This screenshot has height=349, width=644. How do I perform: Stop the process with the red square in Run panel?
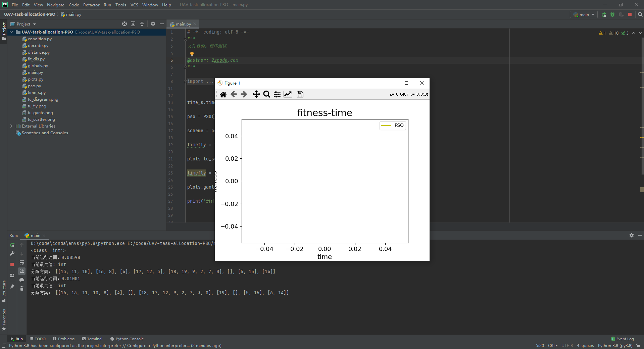[x=12, y=264]
